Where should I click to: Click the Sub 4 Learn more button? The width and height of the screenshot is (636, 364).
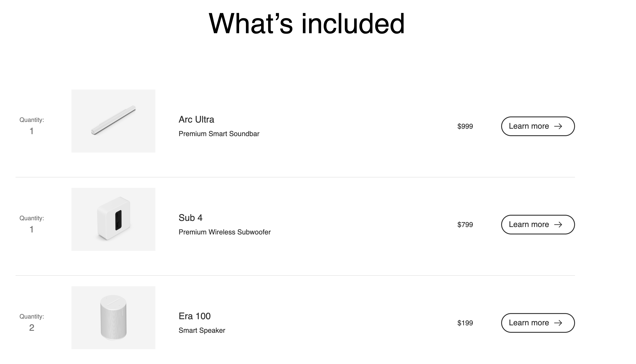click(x=538, y=225)
